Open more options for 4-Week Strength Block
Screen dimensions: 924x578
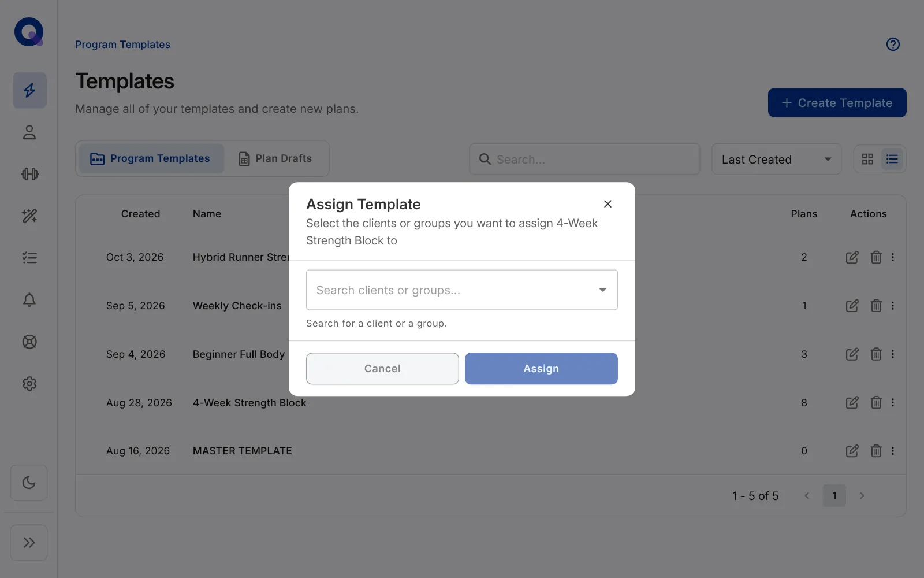pyautogui.click(x=893, y=403)
